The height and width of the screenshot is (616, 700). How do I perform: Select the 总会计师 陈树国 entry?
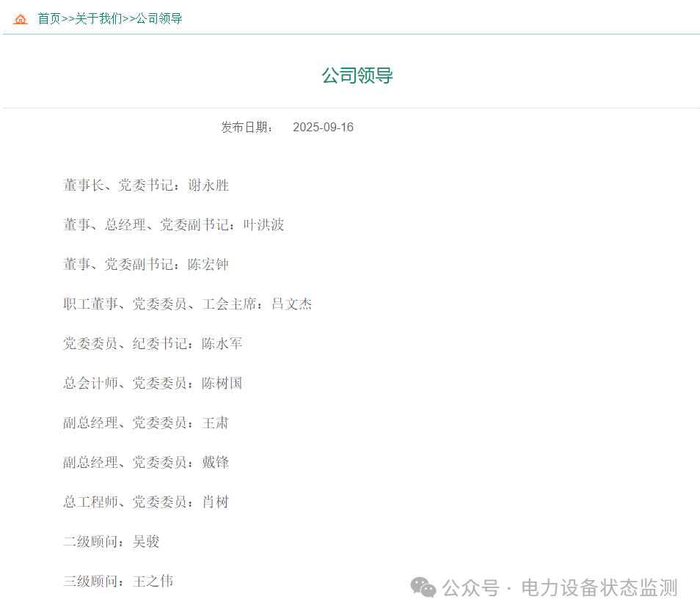[x=153, y=384]
